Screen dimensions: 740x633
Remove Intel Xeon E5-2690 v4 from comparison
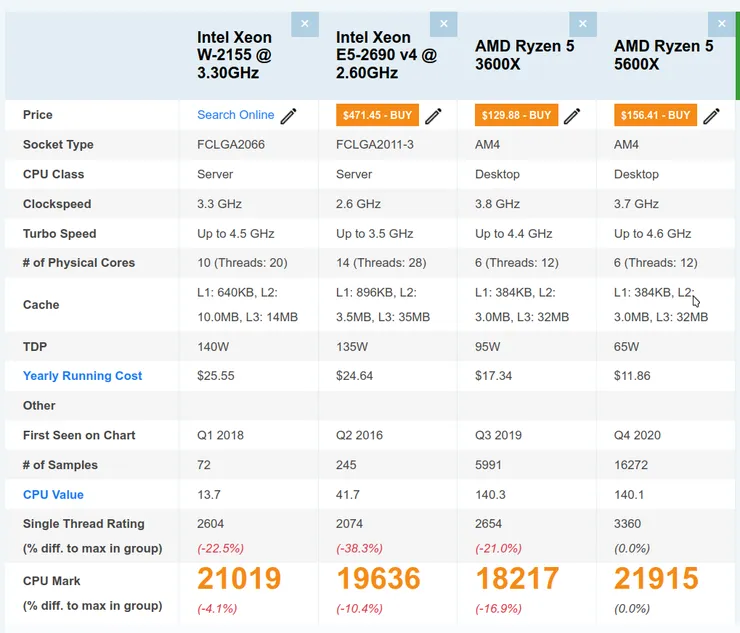click(x=444, y=24)
